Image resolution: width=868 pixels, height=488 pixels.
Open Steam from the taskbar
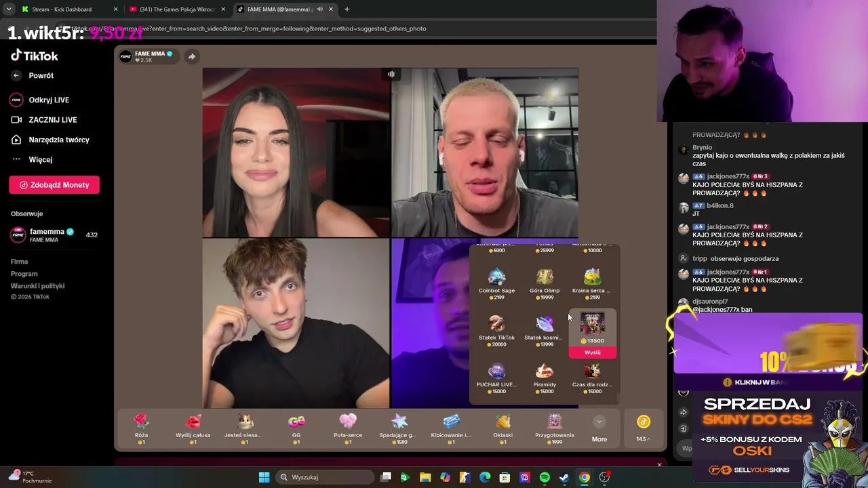[564, 477]
